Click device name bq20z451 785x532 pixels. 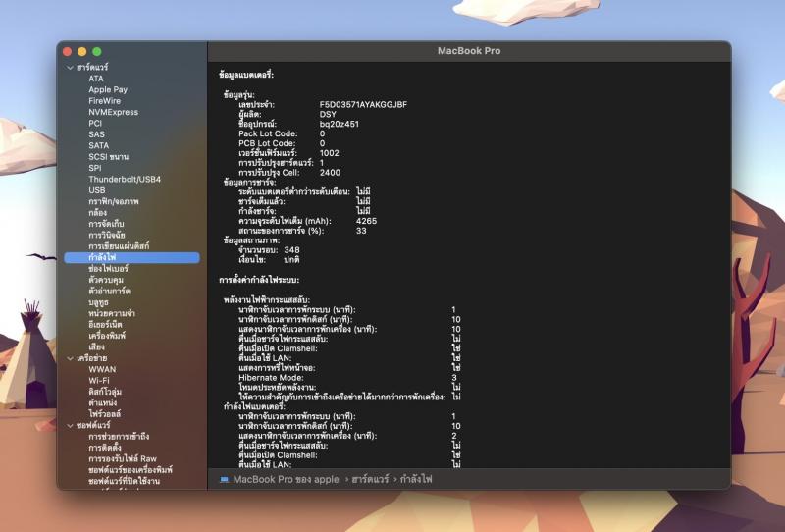(x=340, y=124)
